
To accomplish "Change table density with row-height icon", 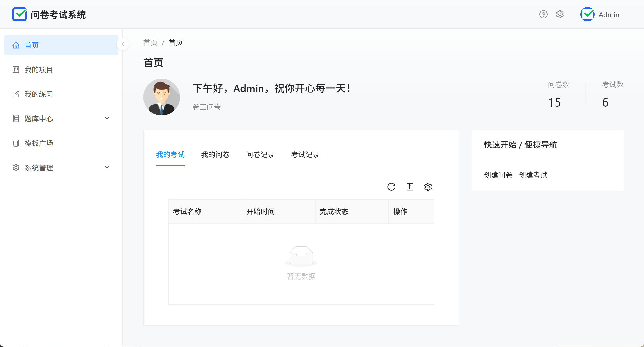I will pos(410,187).
